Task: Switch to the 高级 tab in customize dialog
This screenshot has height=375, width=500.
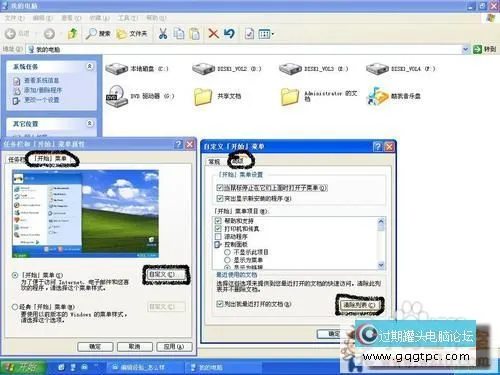Action: (238, 161)
